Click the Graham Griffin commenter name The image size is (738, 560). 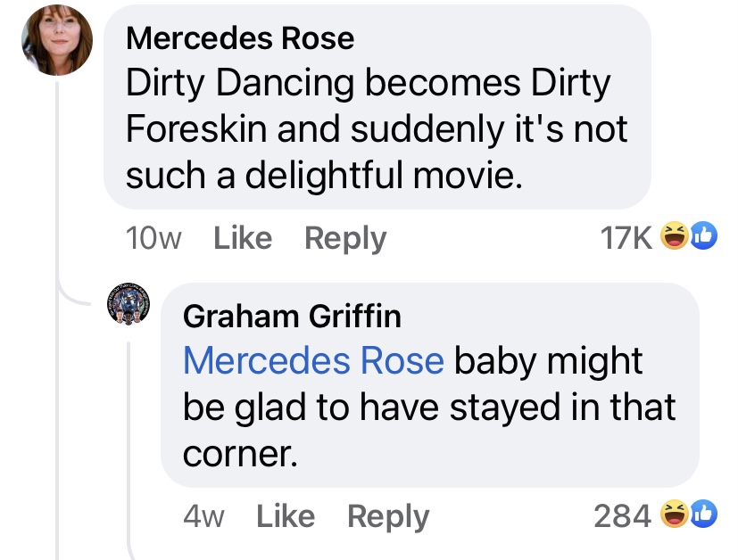(291, 315)
